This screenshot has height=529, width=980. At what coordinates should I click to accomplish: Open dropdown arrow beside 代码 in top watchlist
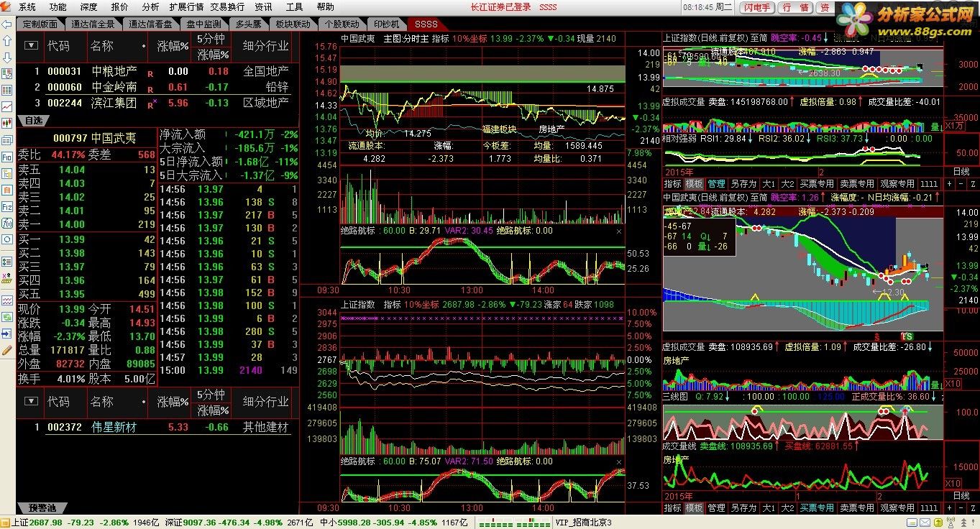pyautogui.click(x=31, y=45)
